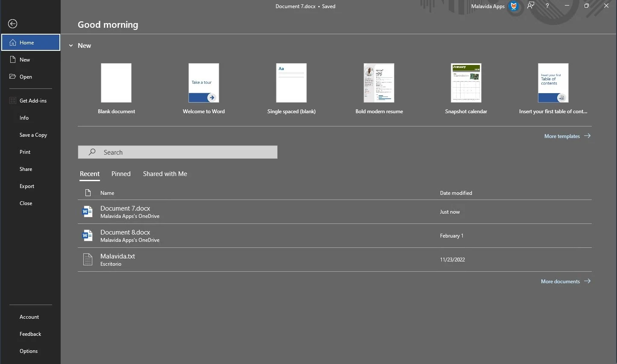The height and width of the screenshot is (364, 617).
Task: Click the file type column header icon
Action: pos(88,193)
